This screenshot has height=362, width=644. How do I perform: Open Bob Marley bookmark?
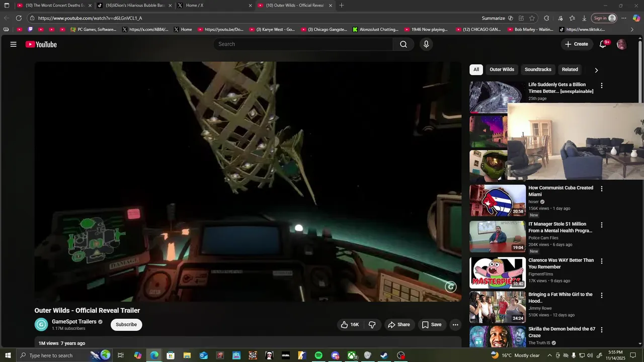[x=530, y=30]
